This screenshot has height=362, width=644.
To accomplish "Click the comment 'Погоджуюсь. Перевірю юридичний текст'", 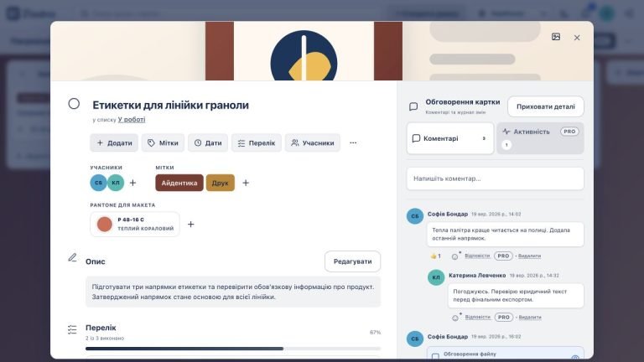I will coord(516,296).
